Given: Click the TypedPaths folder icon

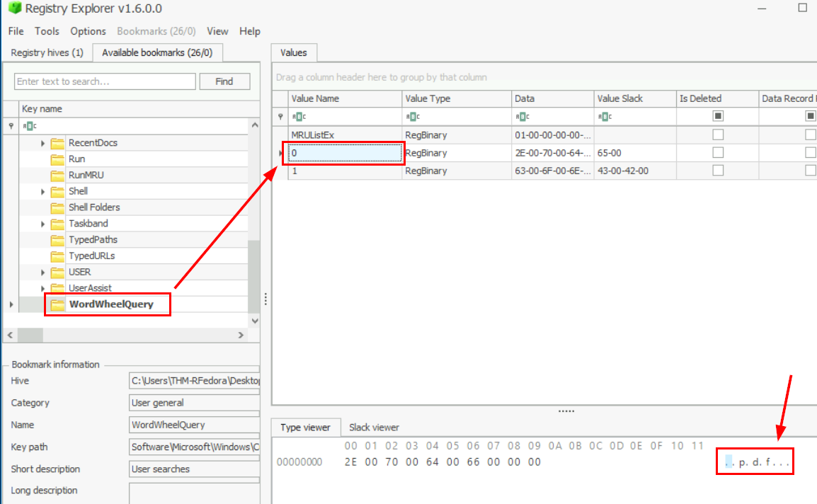Looking at the screenshot, I should [58, 239].
